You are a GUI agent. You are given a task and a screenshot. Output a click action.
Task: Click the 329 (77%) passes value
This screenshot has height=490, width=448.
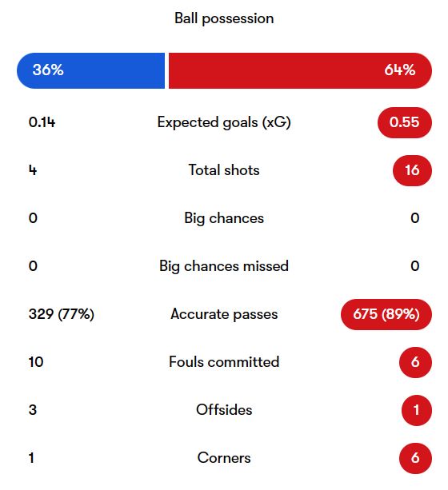pos(62,314)
